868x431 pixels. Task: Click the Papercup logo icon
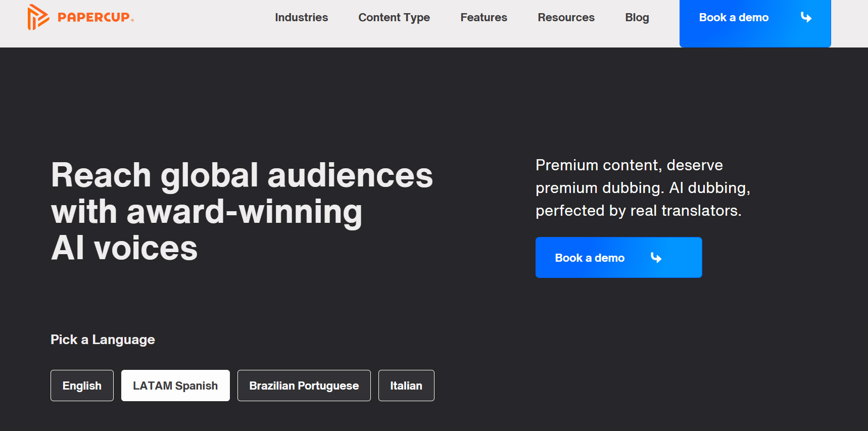click(x=38, y=17)
